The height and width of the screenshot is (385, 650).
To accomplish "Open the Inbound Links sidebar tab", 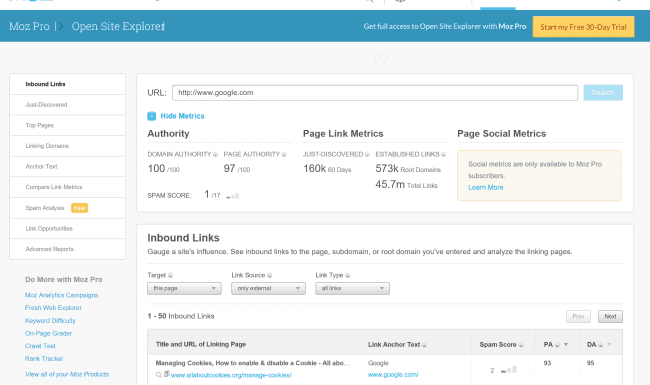I will click(x=68, y=84).
